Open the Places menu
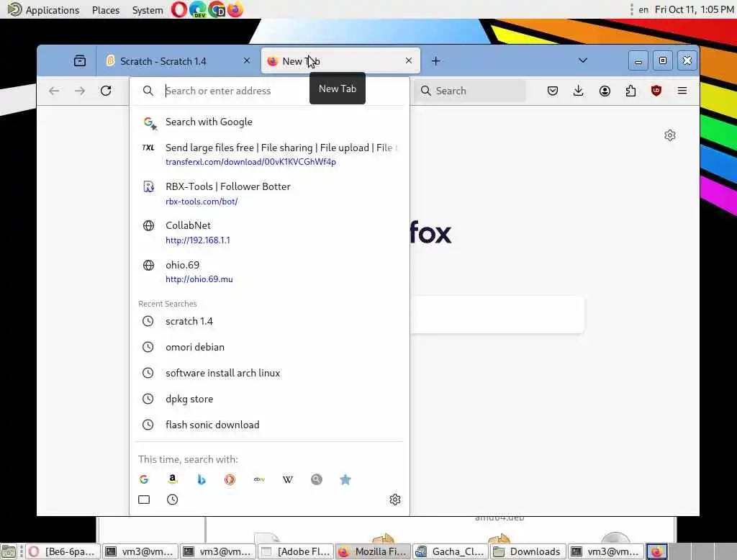Screen dimensions: 737x560 pyautogui.click(x=106, y=10)
